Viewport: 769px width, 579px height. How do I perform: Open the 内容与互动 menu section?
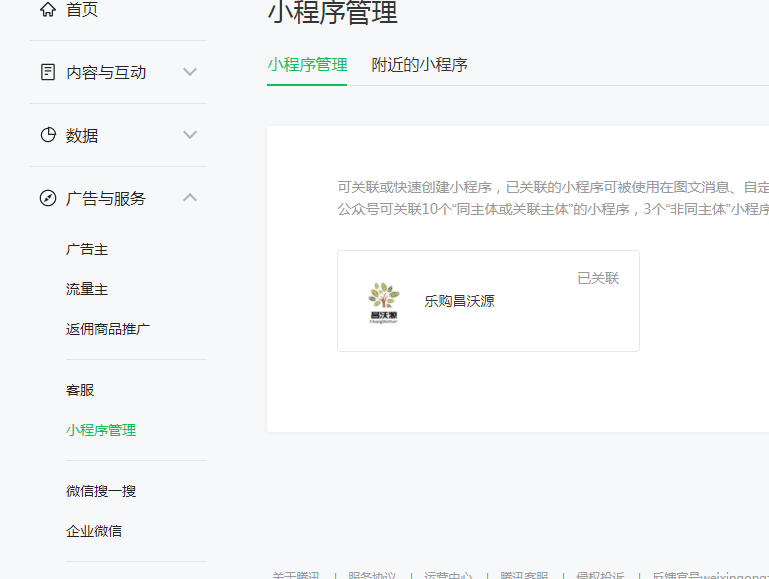coord(106,72)
